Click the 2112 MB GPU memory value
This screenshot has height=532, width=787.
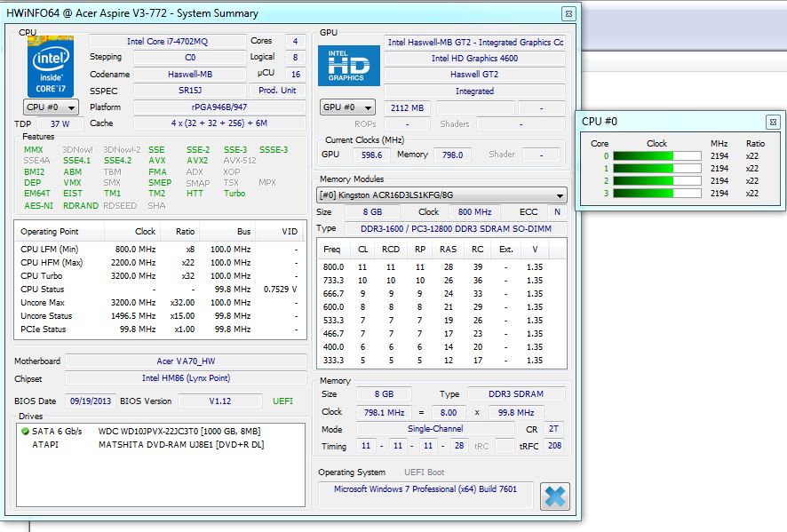point(407,107)
